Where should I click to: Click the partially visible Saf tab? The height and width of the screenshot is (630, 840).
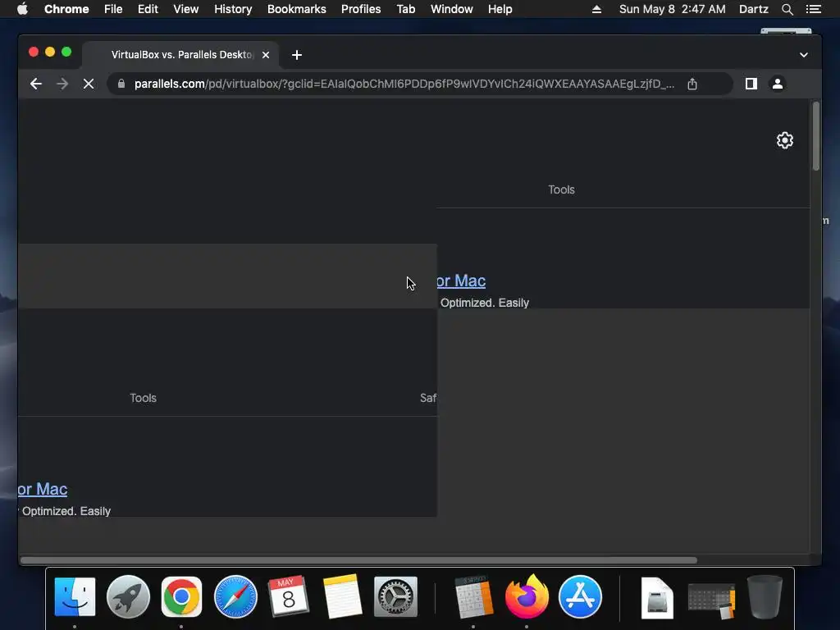tap(428, 398)
